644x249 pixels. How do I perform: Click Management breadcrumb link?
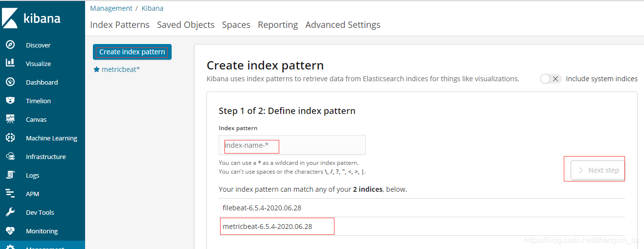click(x=111, y=8)
